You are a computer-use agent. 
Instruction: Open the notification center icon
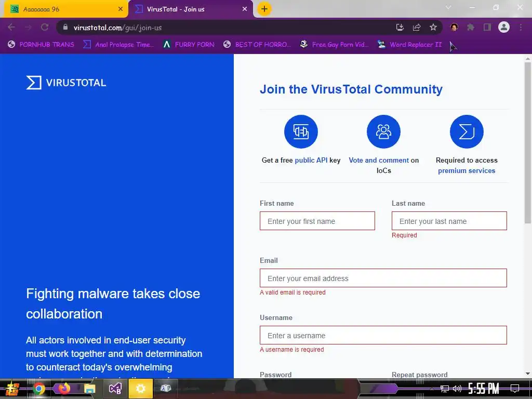(x=515, y=389)
